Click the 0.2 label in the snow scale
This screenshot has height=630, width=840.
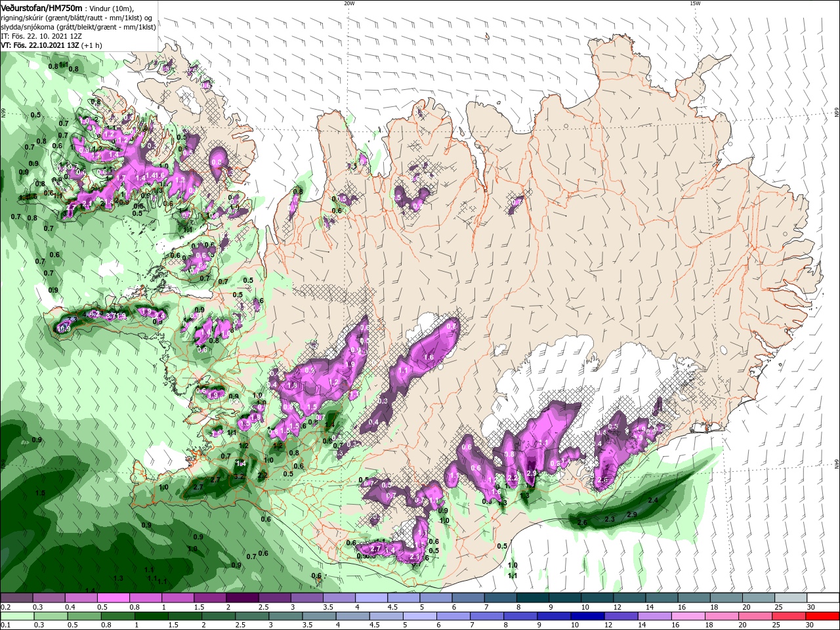[x=5, y=607]
